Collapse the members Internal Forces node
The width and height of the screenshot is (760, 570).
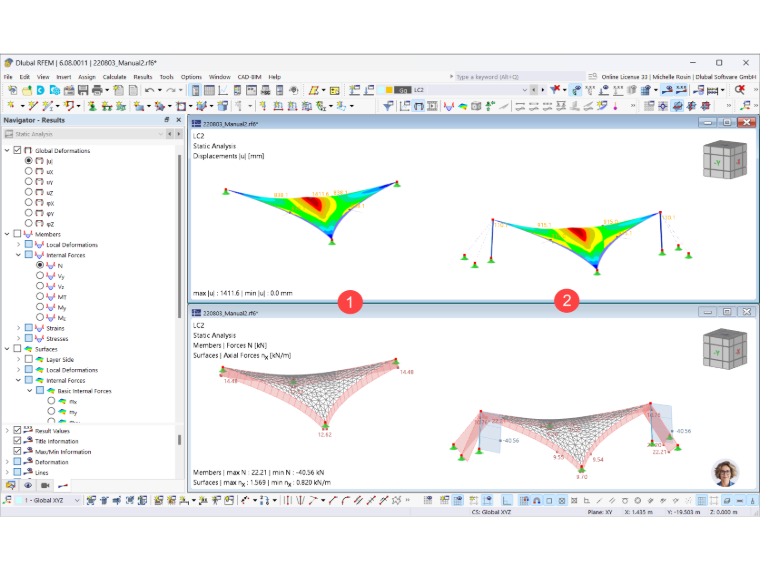[x=18, y=254]
